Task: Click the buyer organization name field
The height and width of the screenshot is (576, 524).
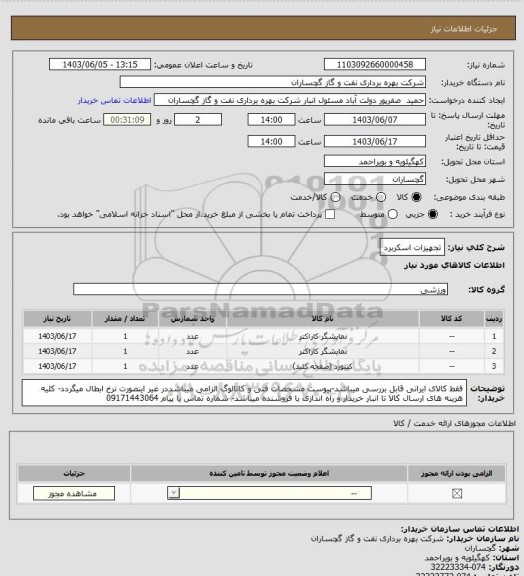Action: [x=273, y=82]
